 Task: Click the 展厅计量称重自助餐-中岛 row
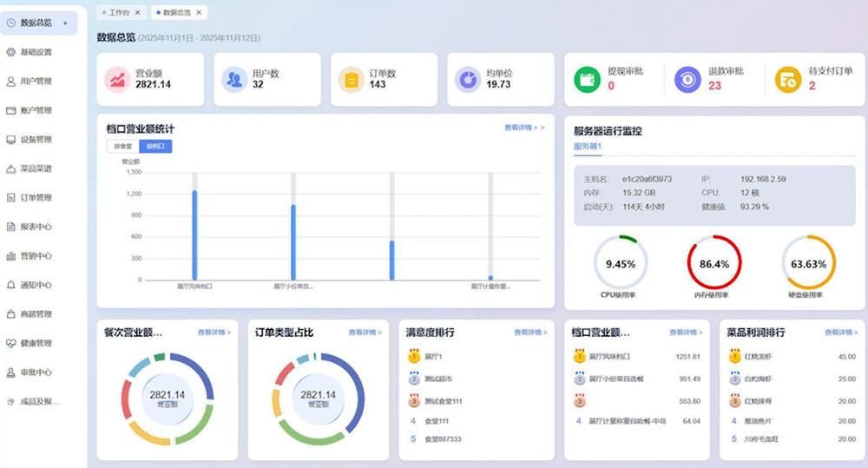(x=636, y=421)
